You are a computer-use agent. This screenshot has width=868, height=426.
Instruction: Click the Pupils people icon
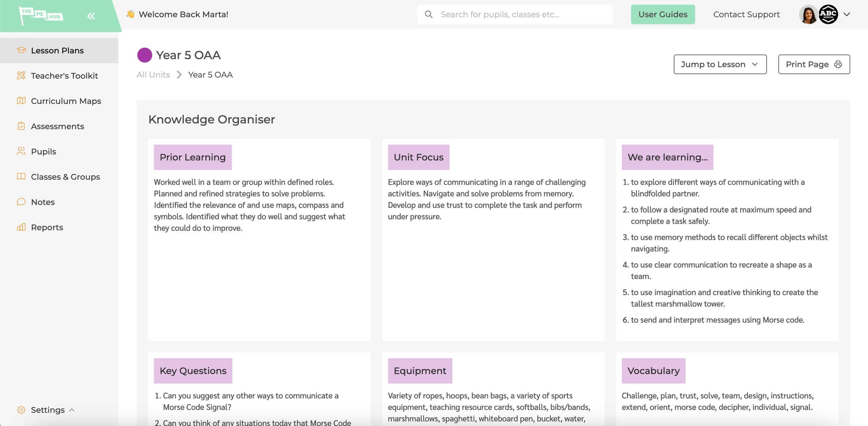pos(21,151)
